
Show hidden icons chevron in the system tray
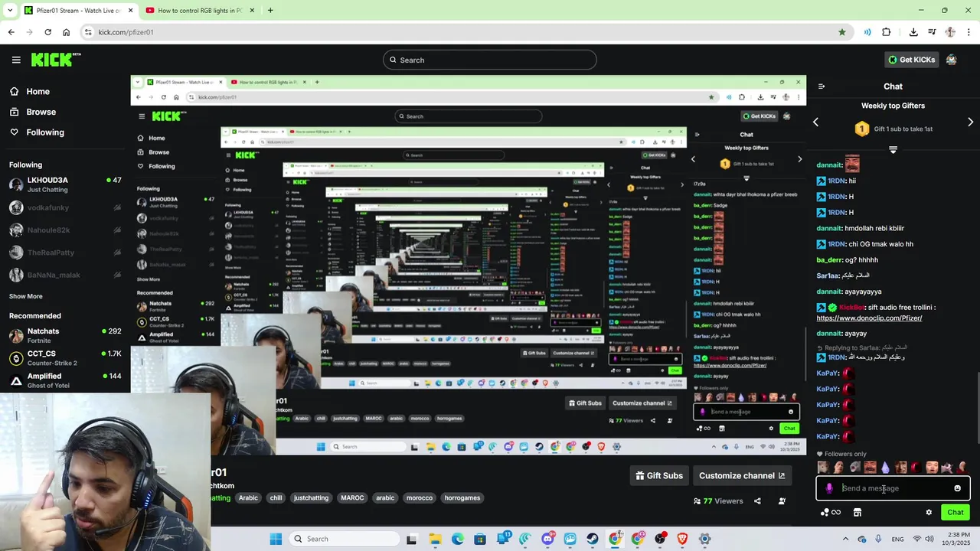[x=845, y=539]
